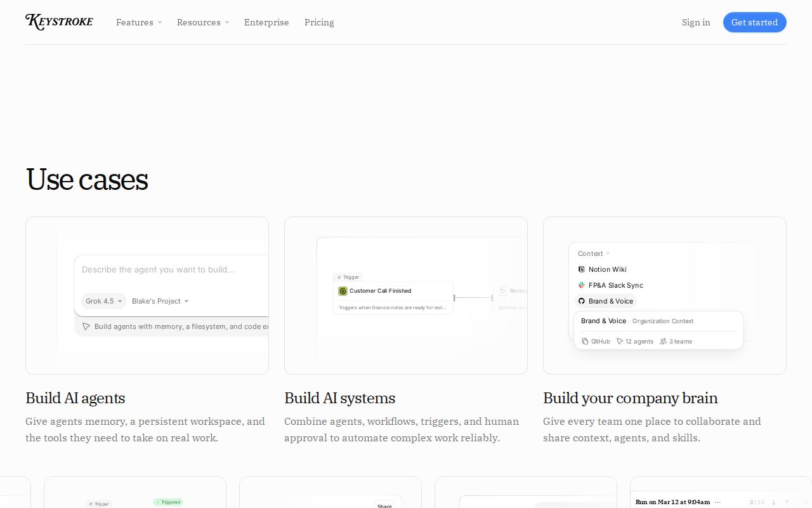Click the Customer Call Finished trigger node
Screen dimensions: 812x508
point(393,298)
